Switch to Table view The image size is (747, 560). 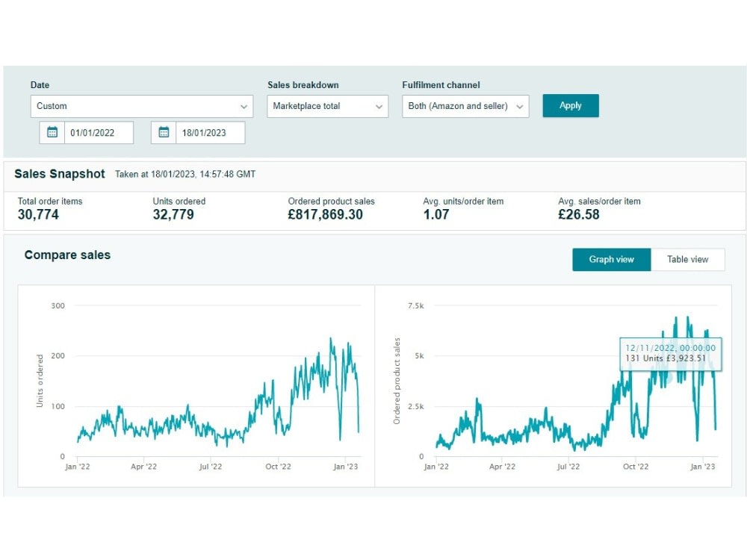pos(687,260)
